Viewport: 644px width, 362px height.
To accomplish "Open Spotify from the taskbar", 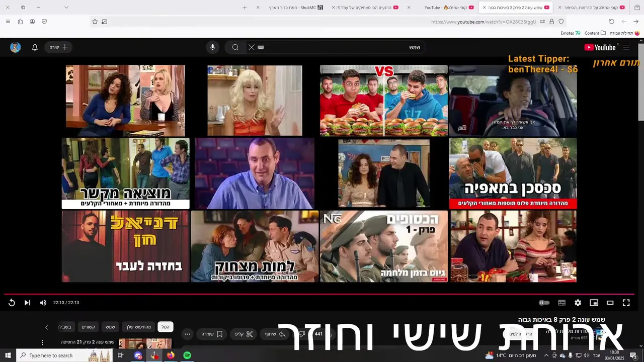I will pos(187,355).
